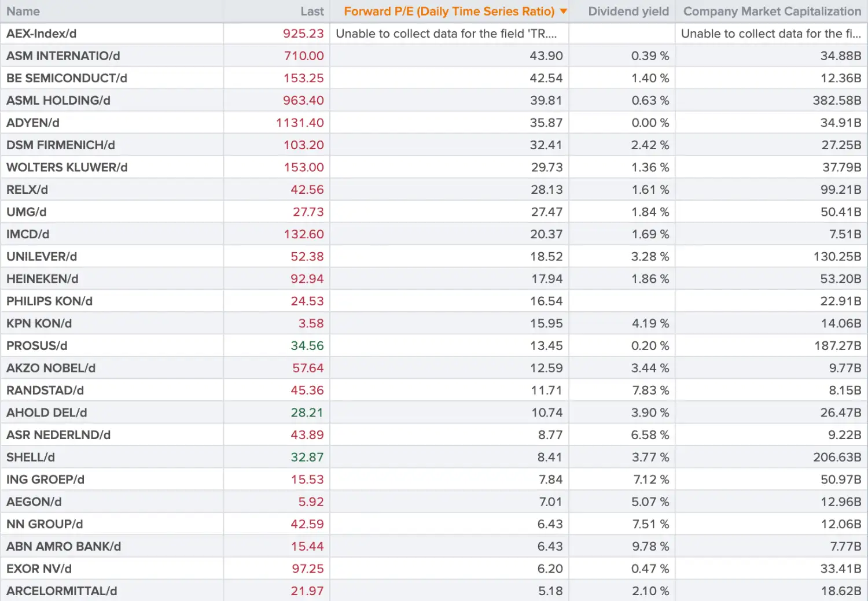This screenshot has width=868, height=601.
Task: Select the AEX-Index/d row name
Action: click(42, 34)
